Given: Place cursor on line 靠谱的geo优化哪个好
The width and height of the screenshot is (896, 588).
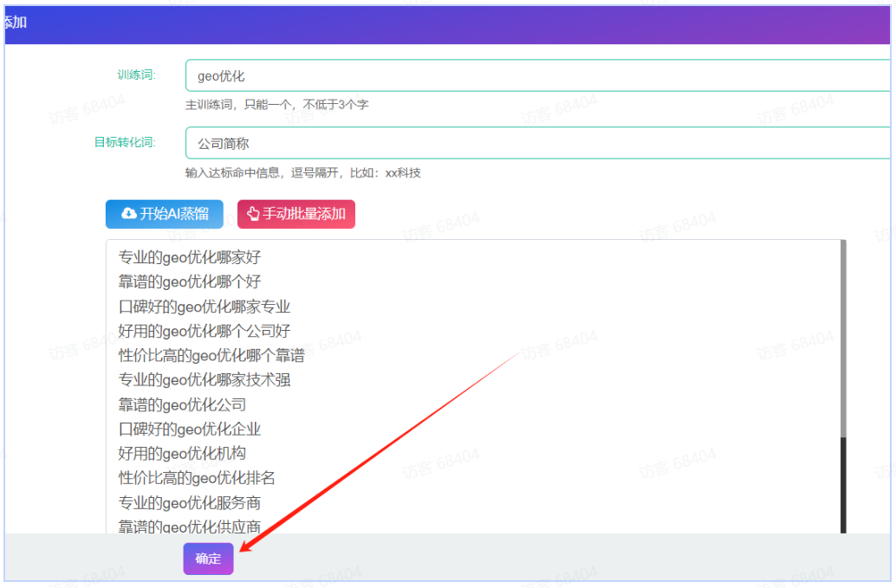Looking at the screenshot, I should (x=190, y=281).
